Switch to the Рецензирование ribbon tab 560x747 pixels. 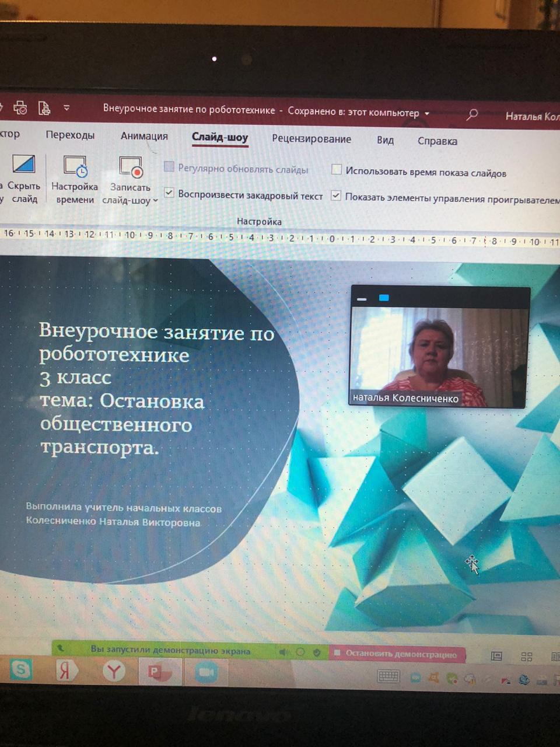(311, 139)
